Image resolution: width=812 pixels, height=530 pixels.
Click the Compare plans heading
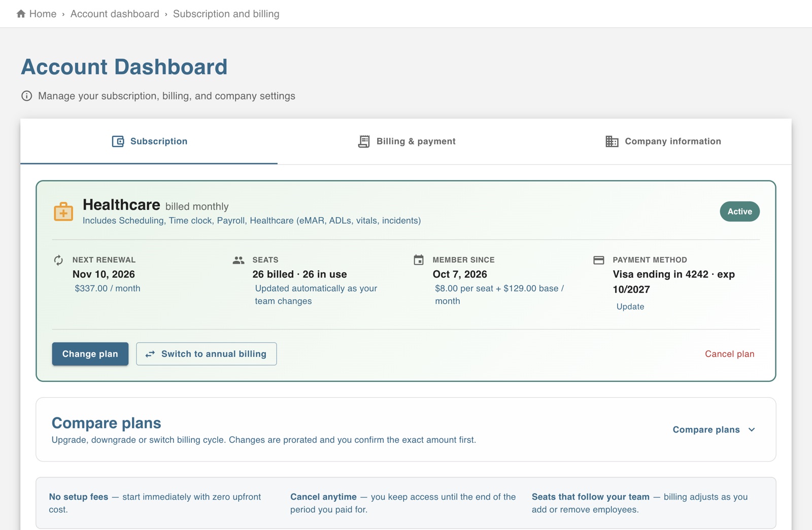pos(107,423)
